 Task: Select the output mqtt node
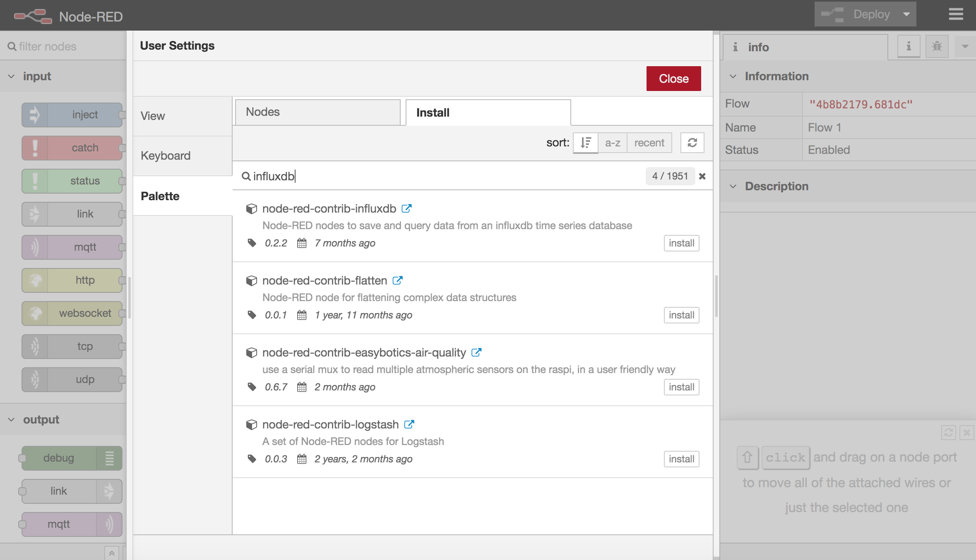click(72, 524)
